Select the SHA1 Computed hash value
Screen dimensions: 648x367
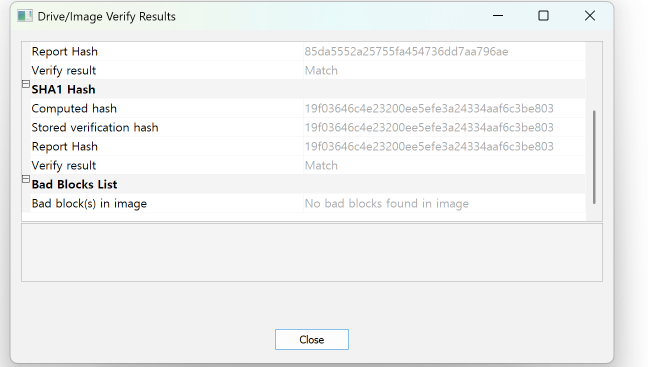(x=429, y=108)
